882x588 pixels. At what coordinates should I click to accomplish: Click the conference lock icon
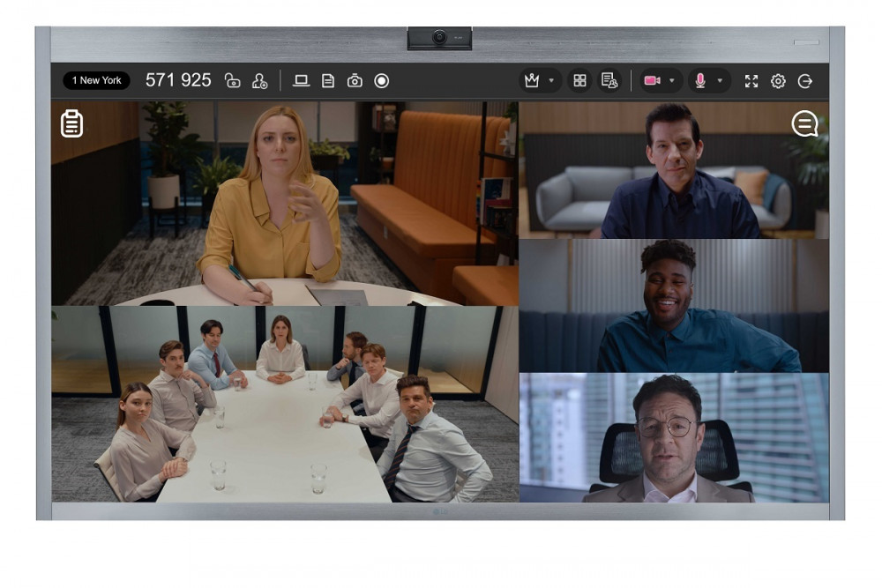(x=233, y=81)
